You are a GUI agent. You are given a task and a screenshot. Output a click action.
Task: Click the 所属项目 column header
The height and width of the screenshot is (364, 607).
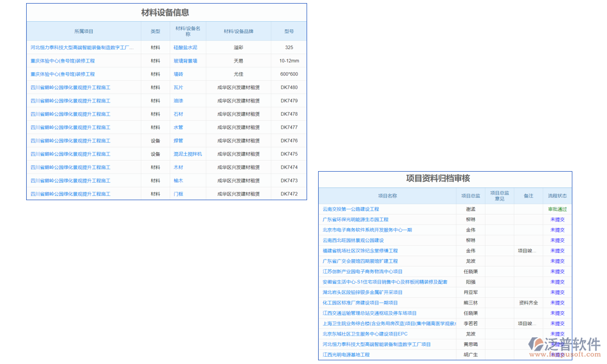click(x=84, y=31)
